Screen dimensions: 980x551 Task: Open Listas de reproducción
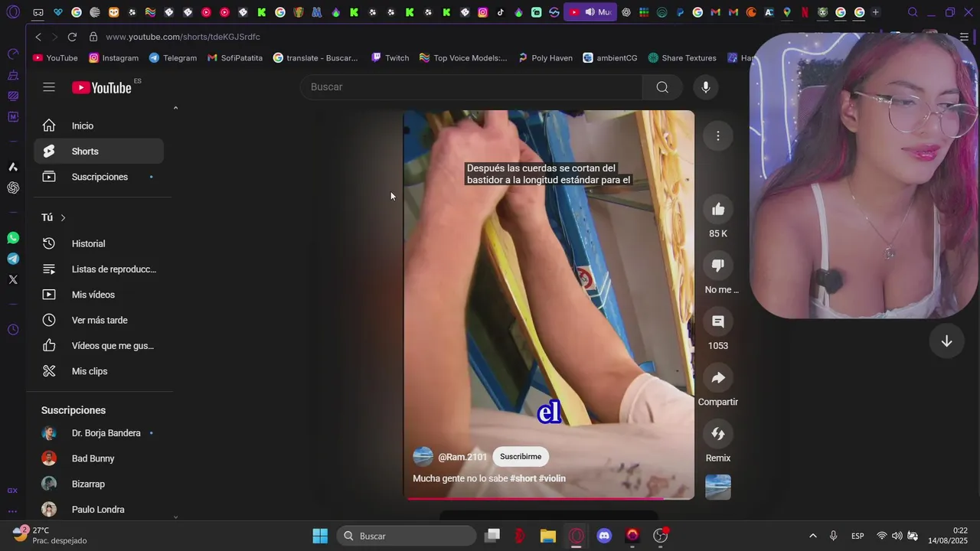(99, 269)
